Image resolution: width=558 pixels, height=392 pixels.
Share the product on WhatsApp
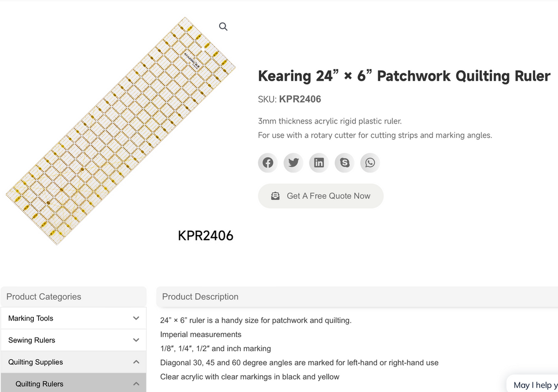pyautogui.click(x=370, y=162)
